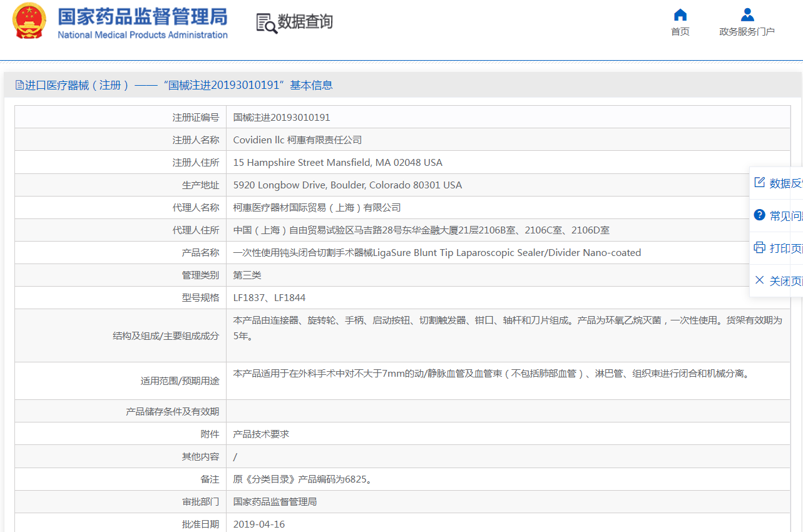Click the 注册证编号 label

tap(196, 117)
